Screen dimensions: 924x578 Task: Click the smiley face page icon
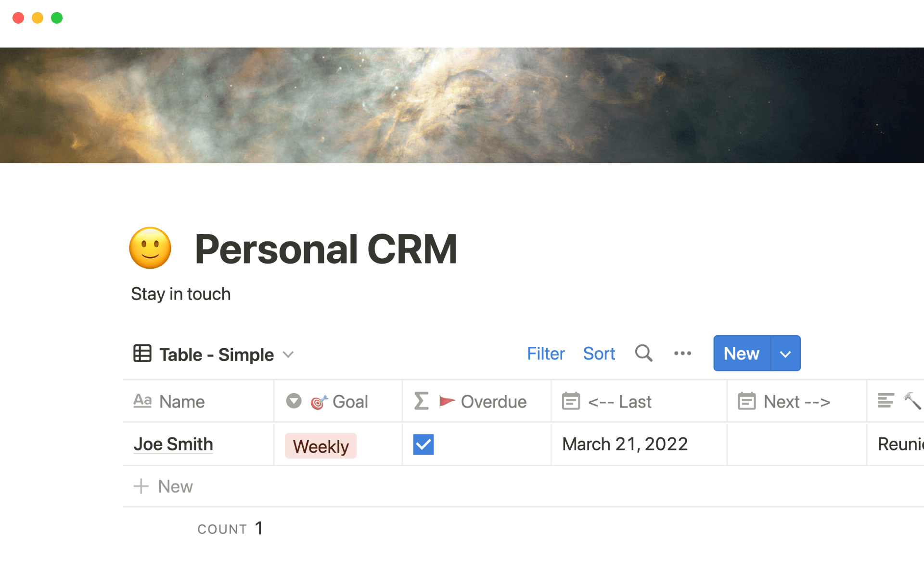click(x=150, y=248)
